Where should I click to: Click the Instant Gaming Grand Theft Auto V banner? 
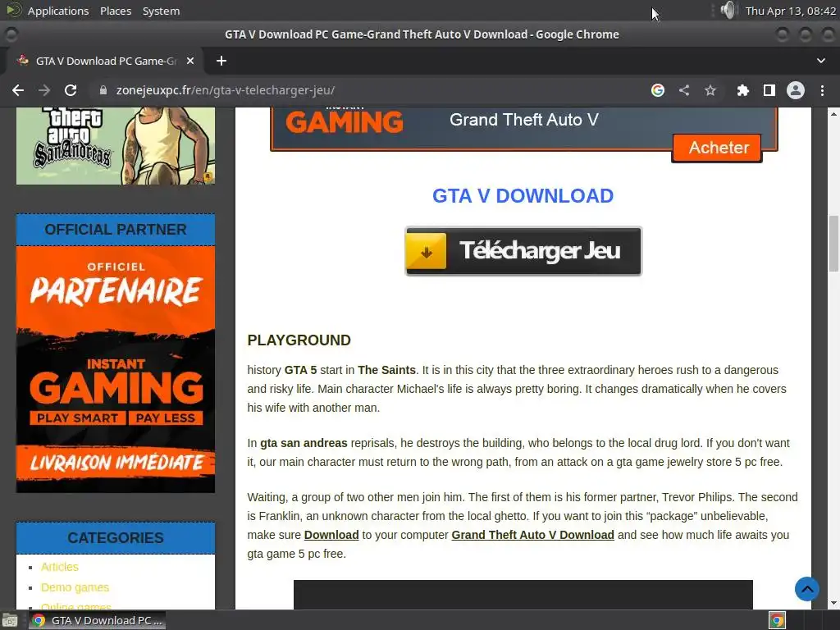point(523,129)
